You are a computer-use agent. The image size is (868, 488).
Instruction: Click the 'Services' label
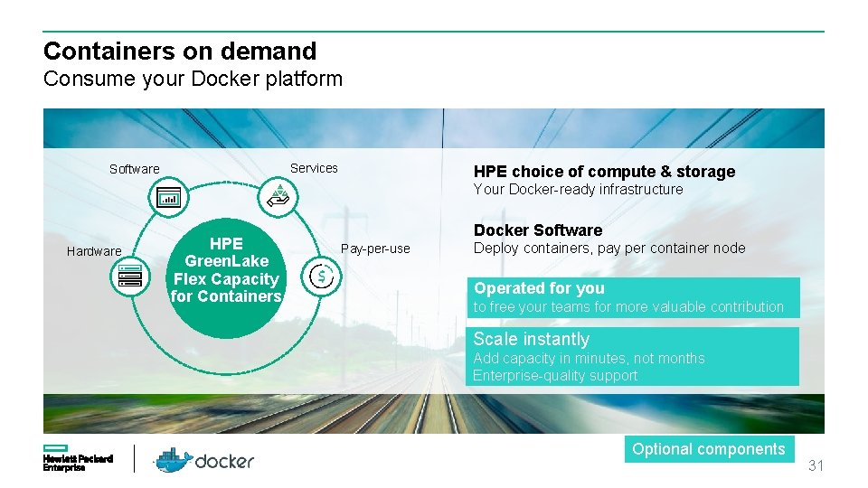314,168
